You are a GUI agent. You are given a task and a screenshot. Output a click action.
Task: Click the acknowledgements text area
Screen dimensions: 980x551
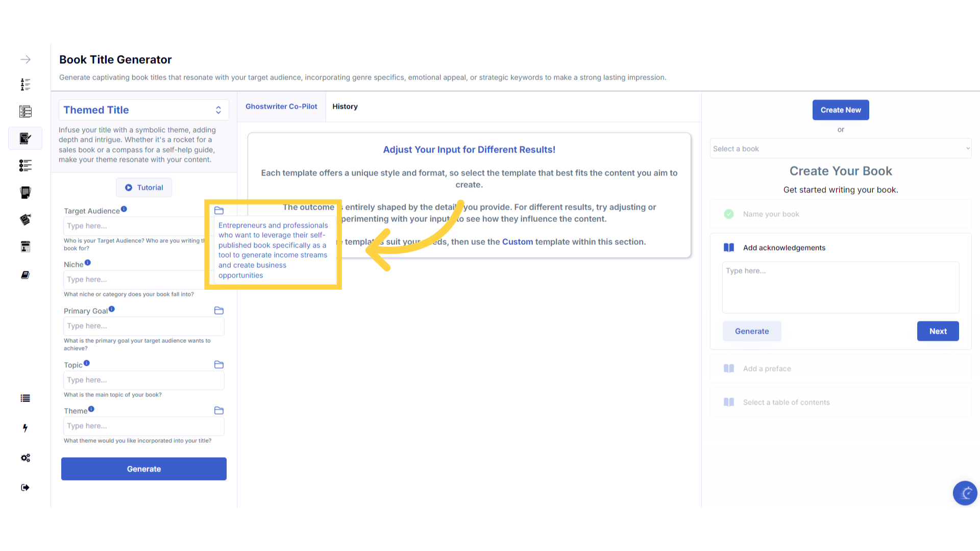(841, 287)
